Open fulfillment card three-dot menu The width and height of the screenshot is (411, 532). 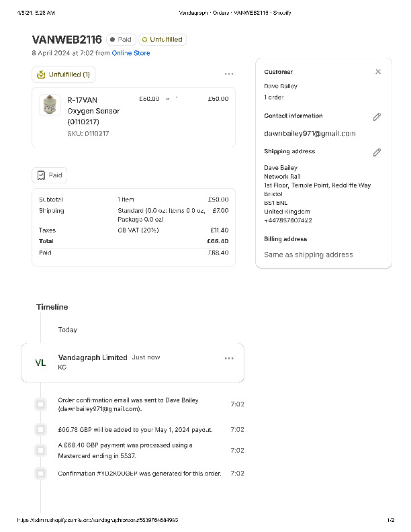(x=229, y=74)
